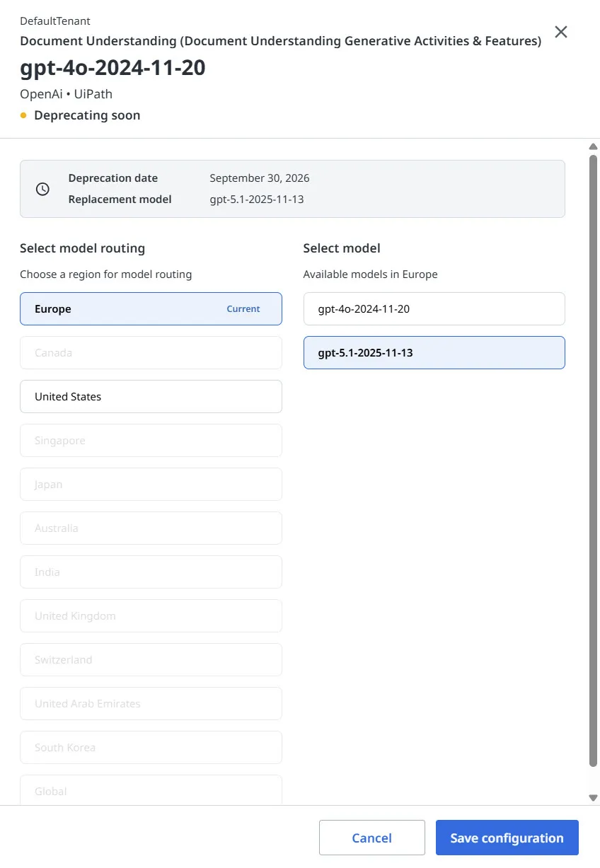Click the Select model heading
The width and height of the screenshot is (600, 868).
(x=342, y=248)
